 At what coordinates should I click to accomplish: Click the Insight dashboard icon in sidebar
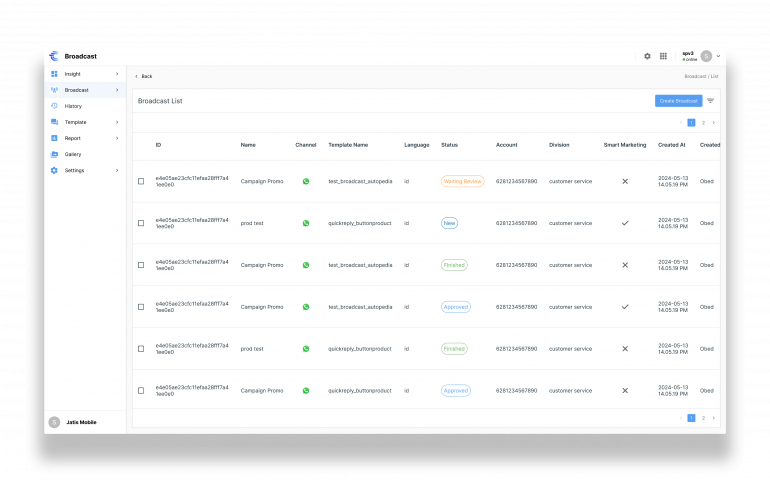pos(54,74)
